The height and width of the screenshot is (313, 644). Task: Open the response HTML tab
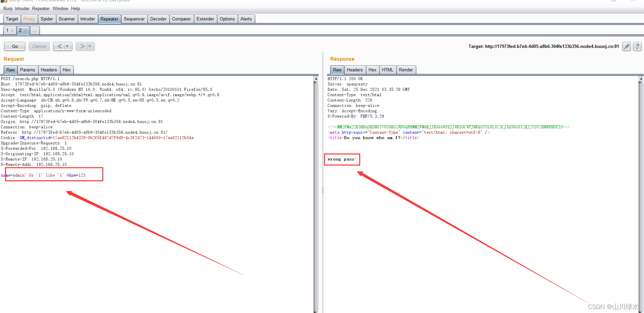click(x=388, y=70)
